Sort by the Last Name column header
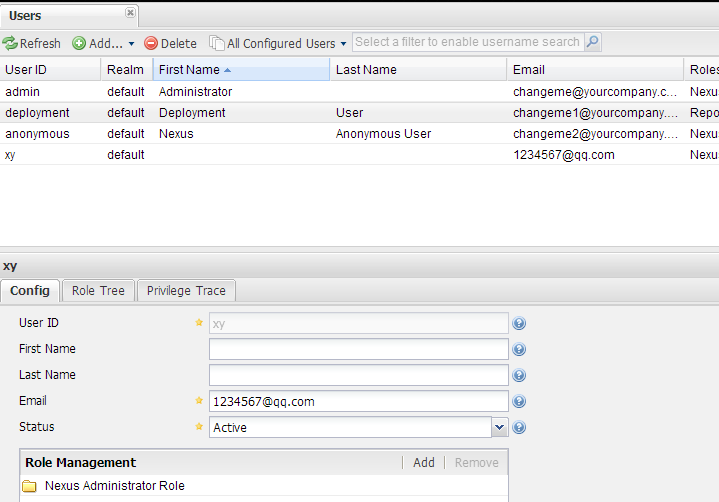Image resolution: width=719 pixels, height=502 pixels. [x=418, y=70]
